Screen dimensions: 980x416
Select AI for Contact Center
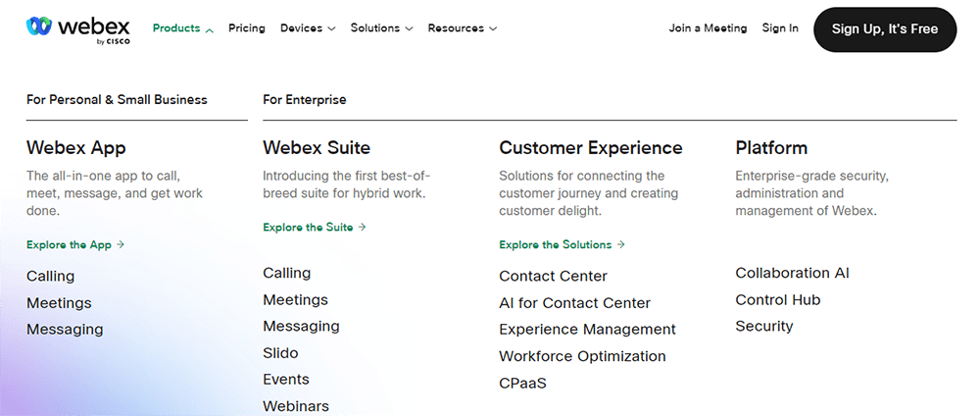pos(574,303)
